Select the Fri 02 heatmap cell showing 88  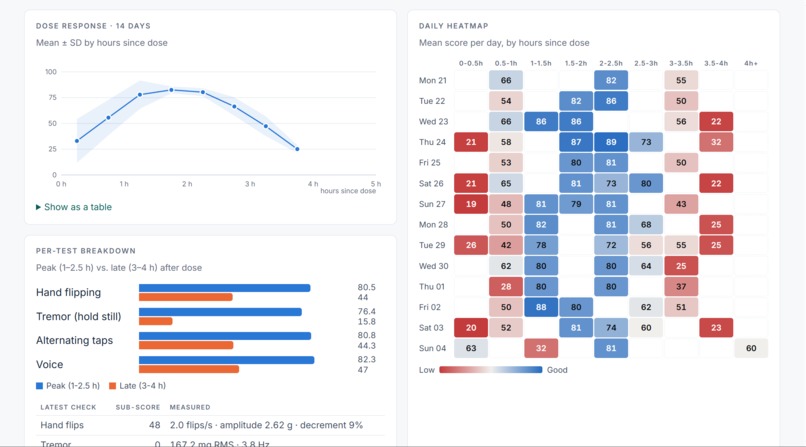[541, 307]
